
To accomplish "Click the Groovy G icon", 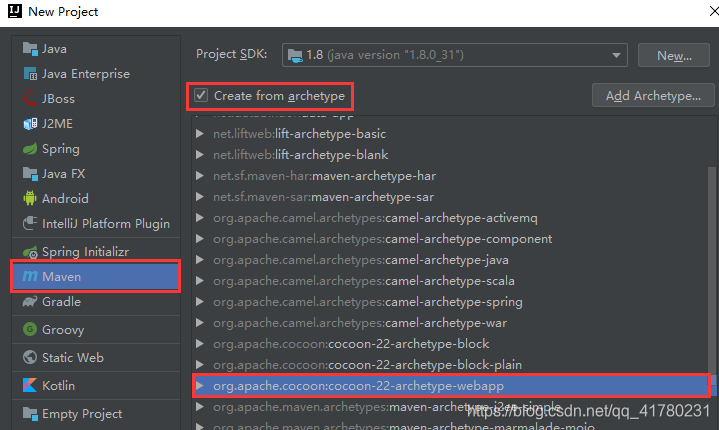I will 30,329.
